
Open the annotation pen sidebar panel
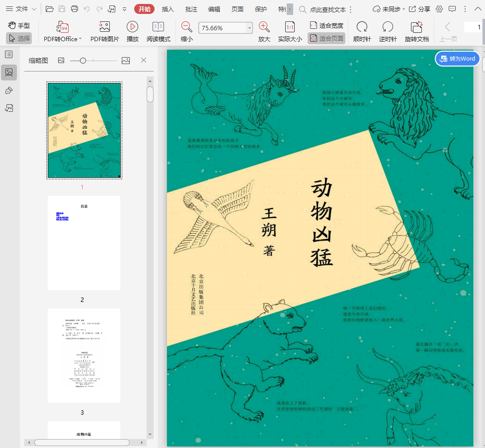pyautogui.click(x=8, y=90)
